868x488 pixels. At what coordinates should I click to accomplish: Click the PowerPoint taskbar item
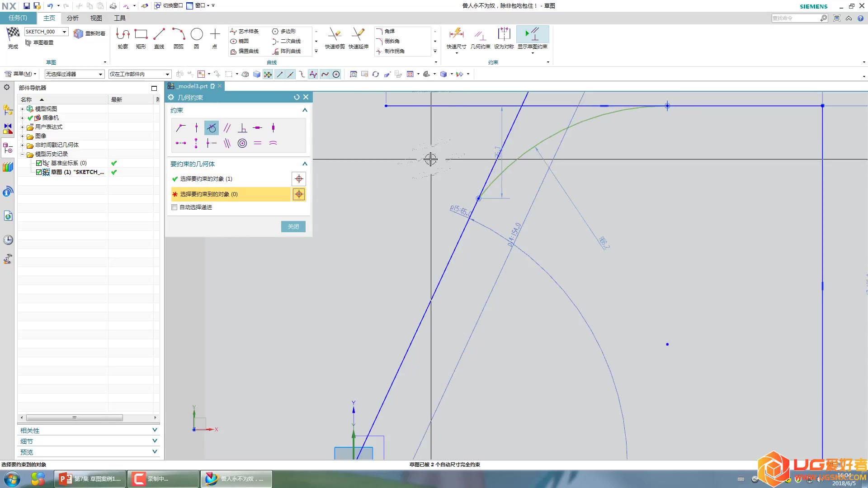click(90, 479)
